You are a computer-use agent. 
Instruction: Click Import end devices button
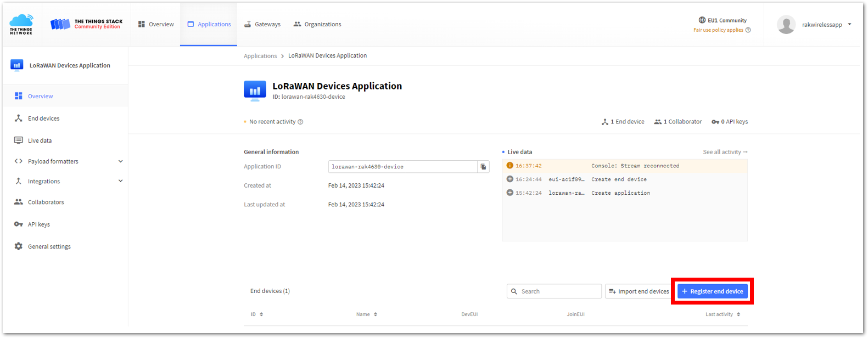[x=639, y=291]
